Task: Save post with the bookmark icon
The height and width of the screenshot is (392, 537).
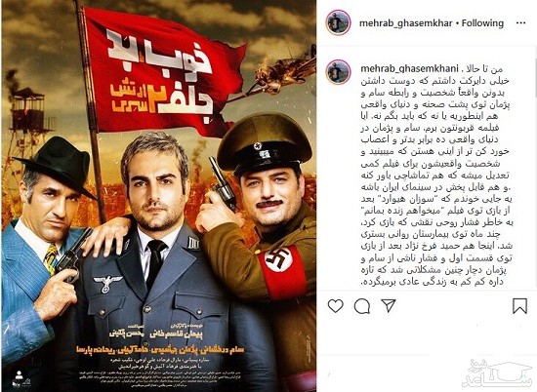Action: [519, 306]
